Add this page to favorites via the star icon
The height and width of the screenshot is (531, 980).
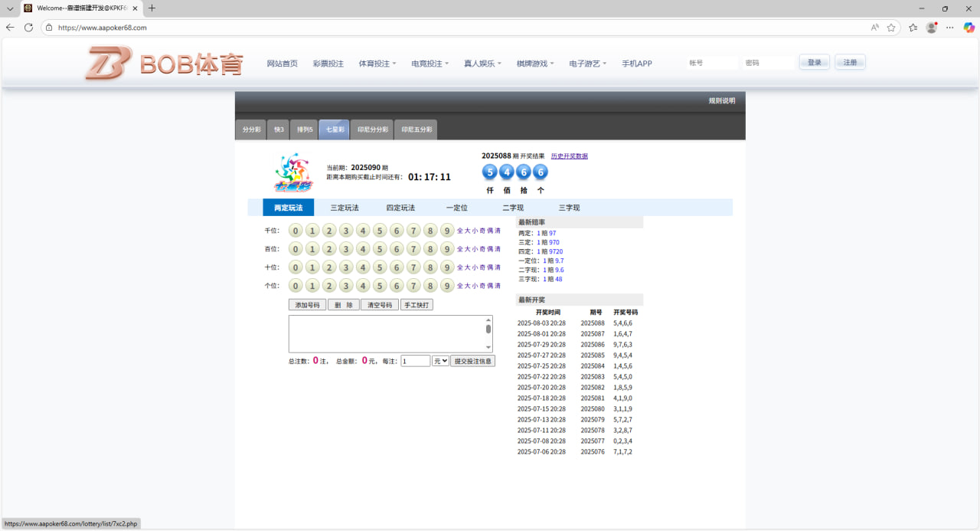(x=891, y=28)
